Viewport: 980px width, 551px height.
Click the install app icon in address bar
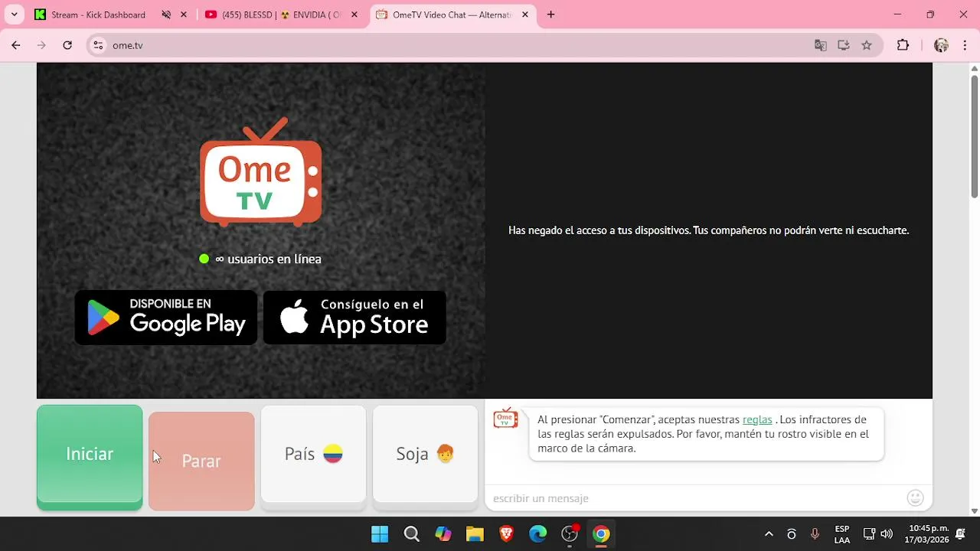pos(844,45)
